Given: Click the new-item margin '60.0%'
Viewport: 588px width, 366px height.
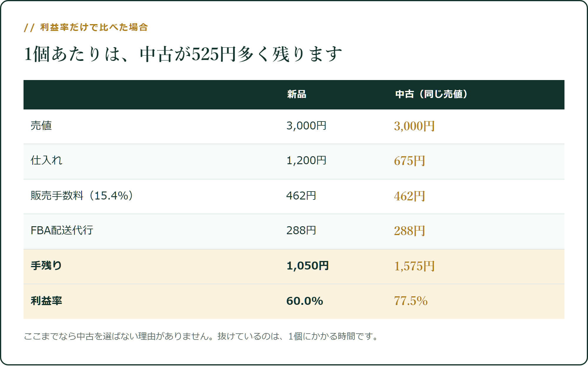Looking at the screenshot, I should pos(305,301).
